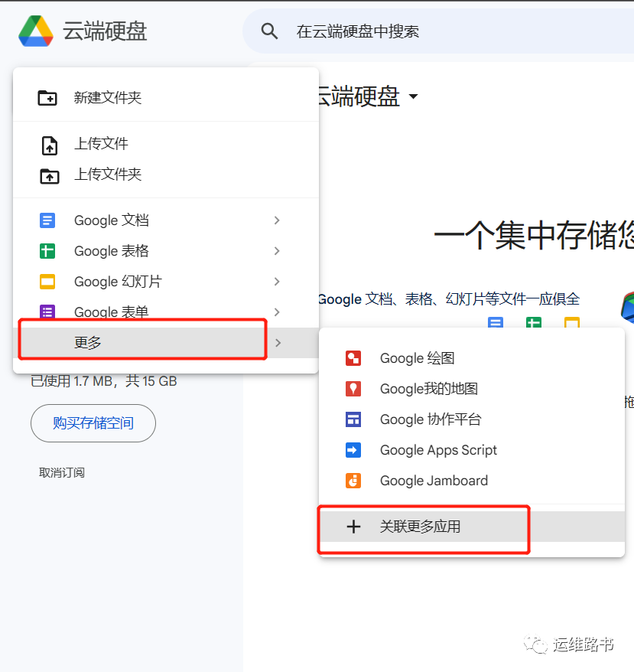This screenshot has height=672, width=634.
Task: Choose Google 绘图 in the submenu
Action: click(472, 358)
